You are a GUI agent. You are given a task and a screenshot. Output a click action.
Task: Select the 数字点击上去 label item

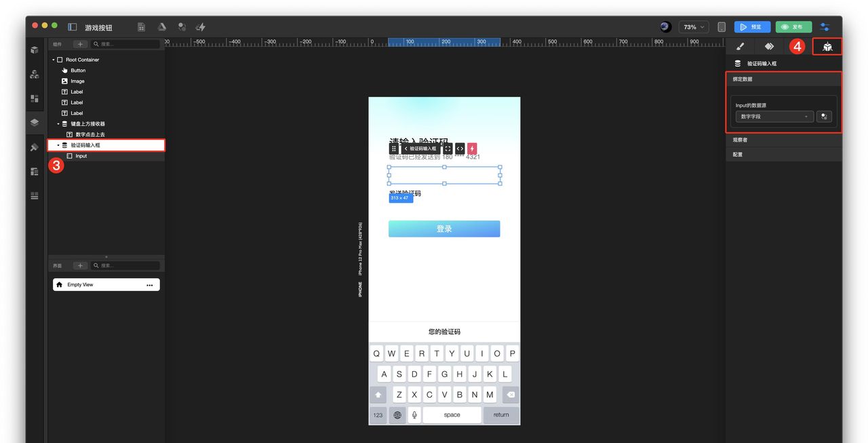pyautogui.click(x=90, y=134)
